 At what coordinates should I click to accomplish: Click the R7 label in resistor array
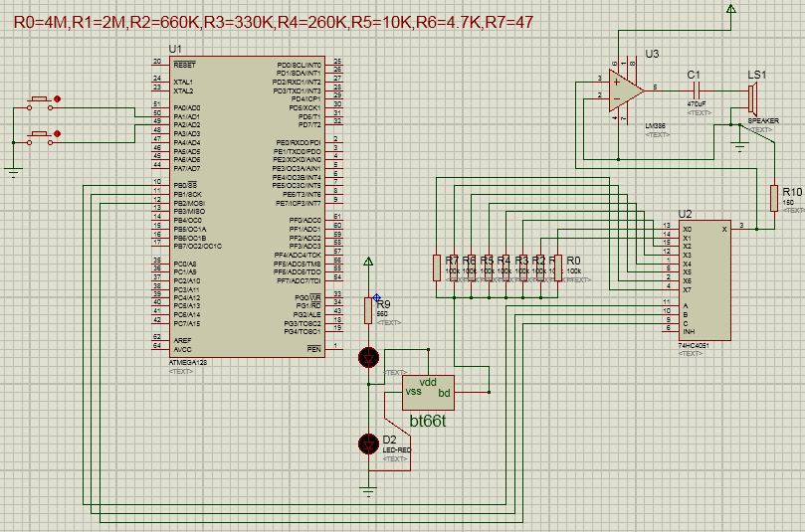(x=452, y=261)
